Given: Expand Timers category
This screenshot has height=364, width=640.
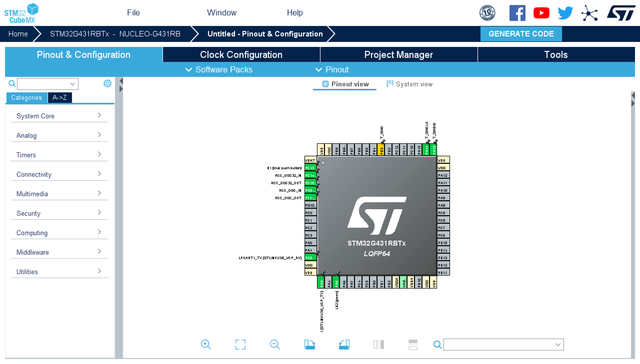Looking at the screenshot, I should (x=59, y=155).
